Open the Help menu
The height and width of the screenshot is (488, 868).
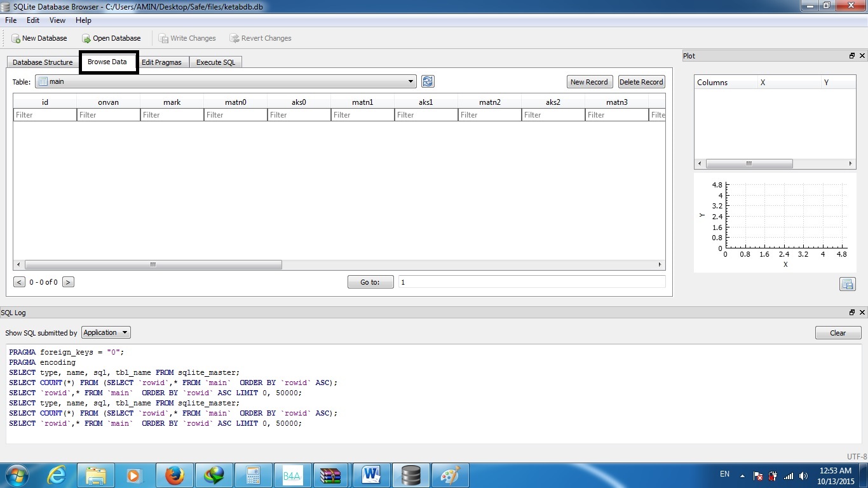pyautogui.click(x=83, y=20)
